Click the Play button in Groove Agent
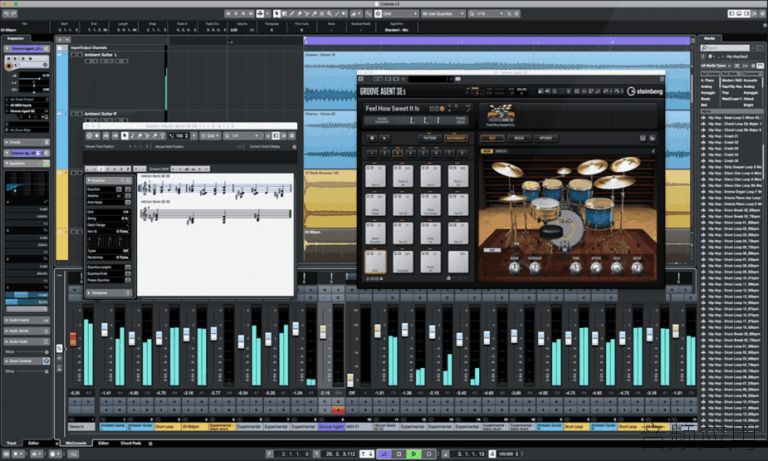The image size is (768, 461). click(384, 138)
